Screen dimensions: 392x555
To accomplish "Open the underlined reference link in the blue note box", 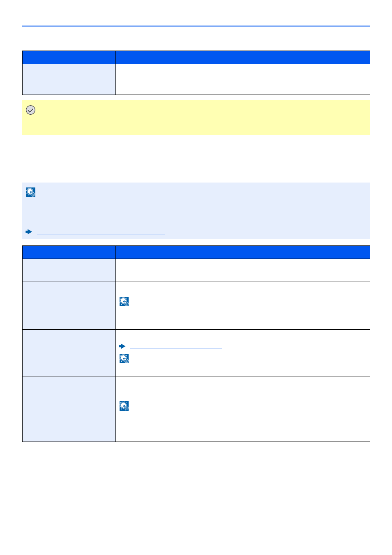I will coord(101,232).
